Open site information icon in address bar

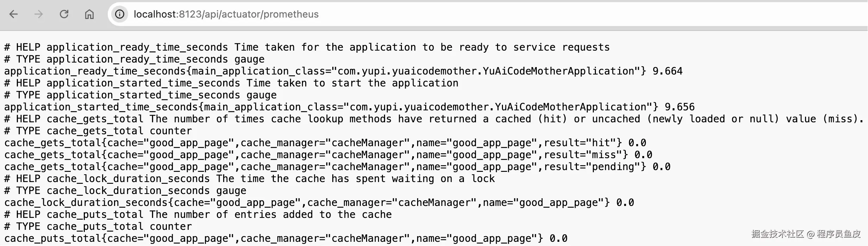tap(120, 14)
